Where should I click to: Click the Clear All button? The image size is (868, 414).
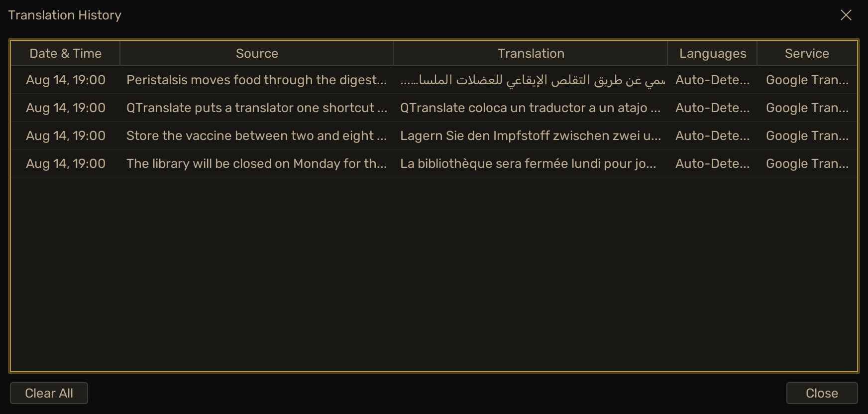[x=49, y=393]
